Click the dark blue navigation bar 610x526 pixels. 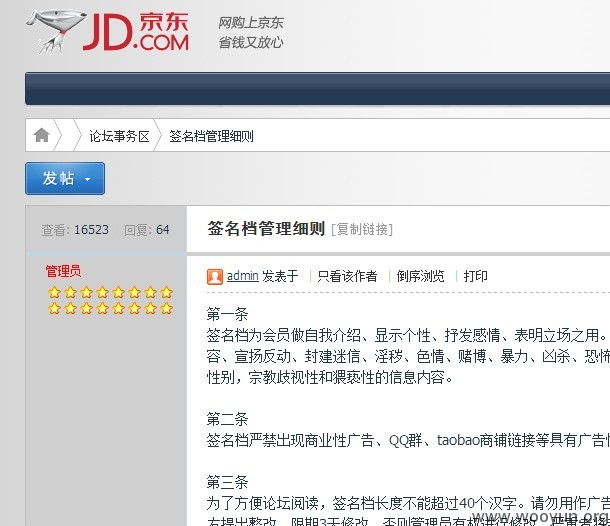click(317, 88)
